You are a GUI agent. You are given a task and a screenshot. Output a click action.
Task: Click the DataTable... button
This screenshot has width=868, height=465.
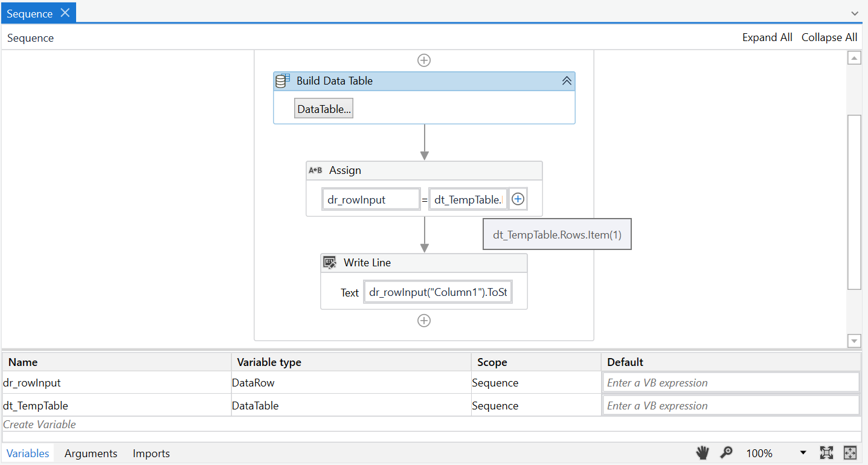[324, 109]
